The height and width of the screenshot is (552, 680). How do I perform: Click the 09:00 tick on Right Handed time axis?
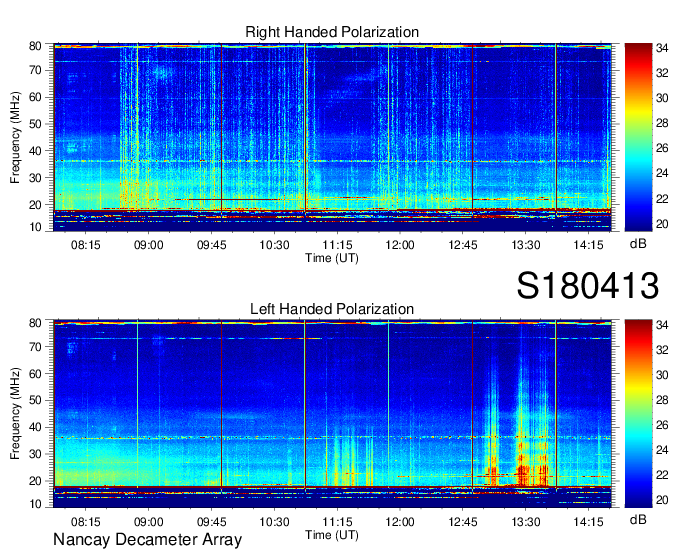(x=148, y=245)
